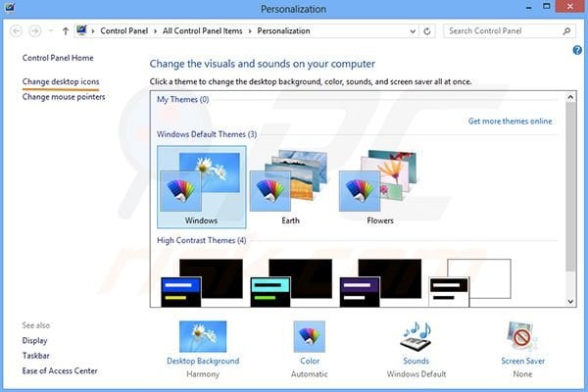Select the High Contrast White theme

469,282
